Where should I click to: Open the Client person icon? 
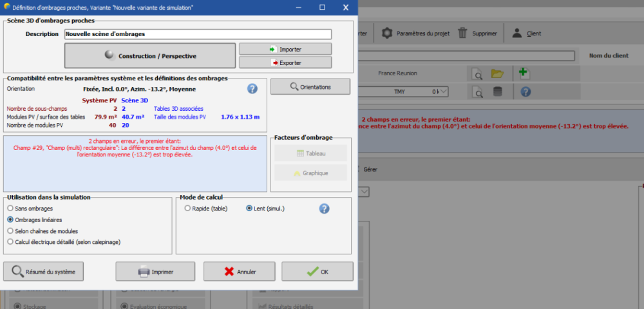516,33
